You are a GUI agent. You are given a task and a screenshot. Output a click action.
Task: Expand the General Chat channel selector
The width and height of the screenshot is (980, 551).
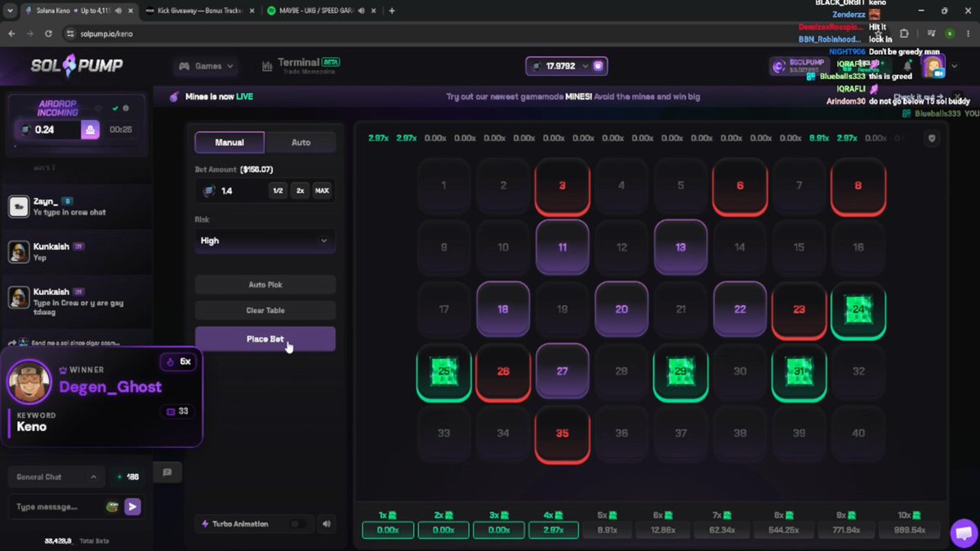(56, 477)
